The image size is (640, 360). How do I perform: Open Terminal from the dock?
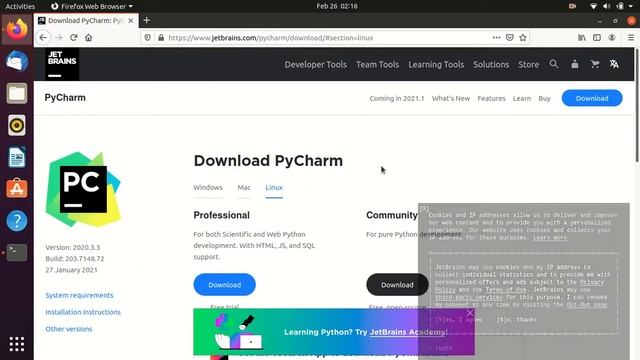(17, 252)
